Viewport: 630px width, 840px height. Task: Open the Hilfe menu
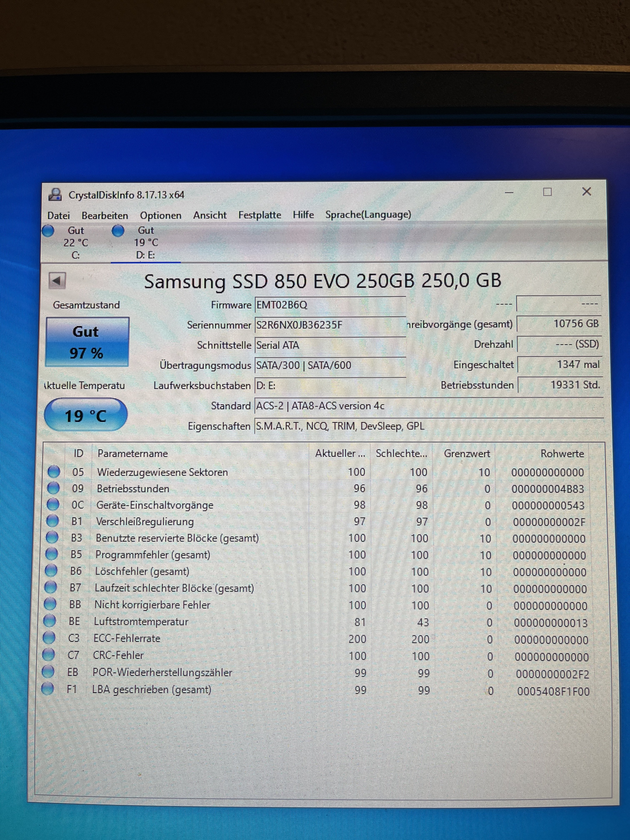click(x=303, y=215)
